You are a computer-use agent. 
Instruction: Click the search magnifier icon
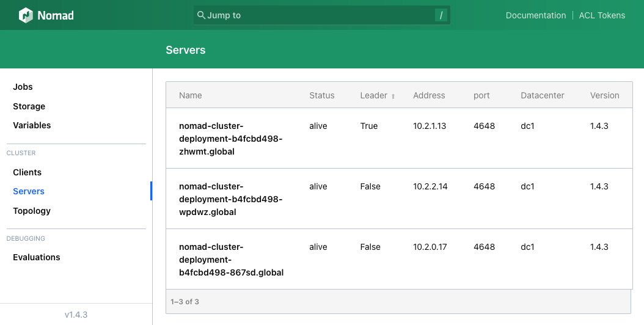[201, 15]
